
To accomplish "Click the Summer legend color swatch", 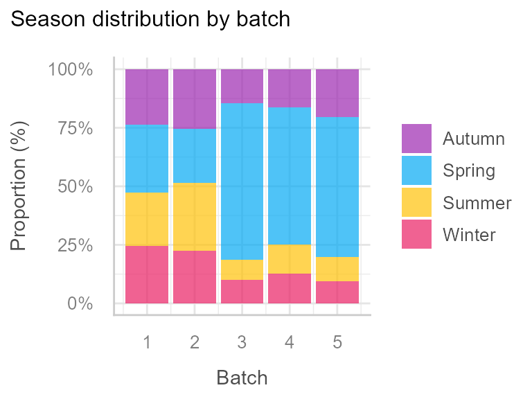I will pos(416,202).
